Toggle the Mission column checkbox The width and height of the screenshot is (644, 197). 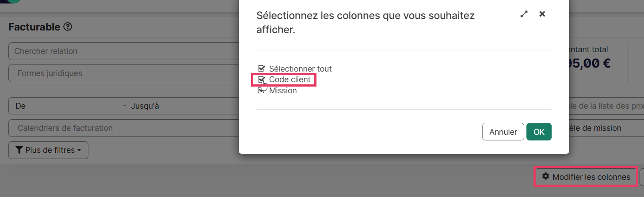tap(261, 90)
